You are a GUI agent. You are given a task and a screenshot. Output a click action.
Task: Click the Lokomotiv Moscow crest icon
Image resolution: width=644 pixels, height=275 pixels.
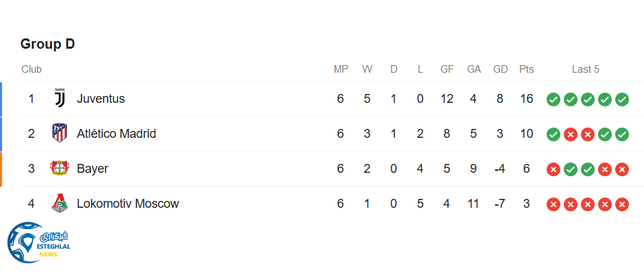(x=60, y=204)
